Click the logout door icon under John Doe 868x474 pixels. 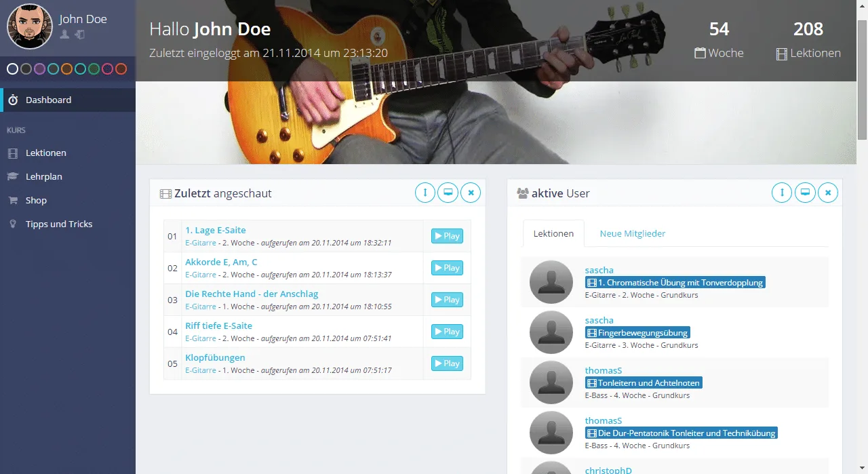(79, 35)
